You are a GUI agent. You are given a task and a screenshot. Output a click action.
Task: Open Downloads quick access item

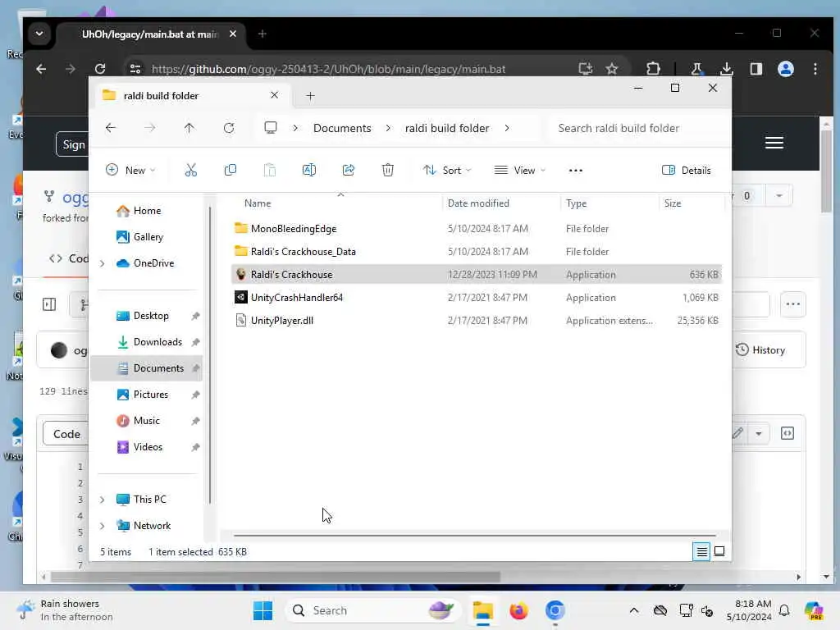tap(157, 342)
